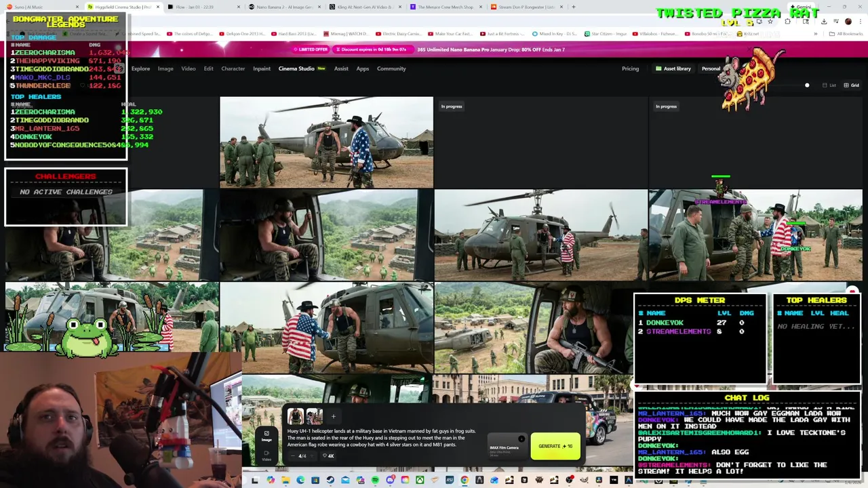Decrease image count with minus button

293,456
